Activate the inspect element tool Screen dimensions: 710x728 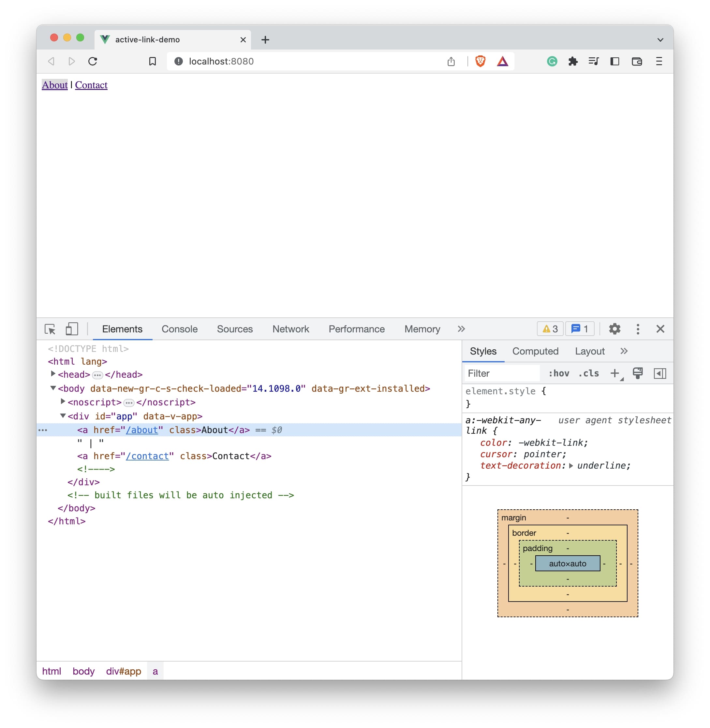(50, 329)
